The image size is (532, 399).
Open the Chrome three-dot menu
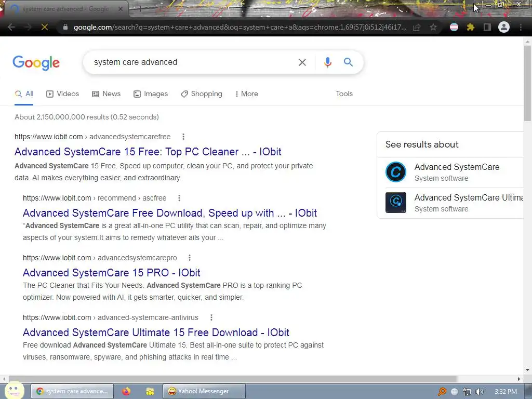pos(521,27)
